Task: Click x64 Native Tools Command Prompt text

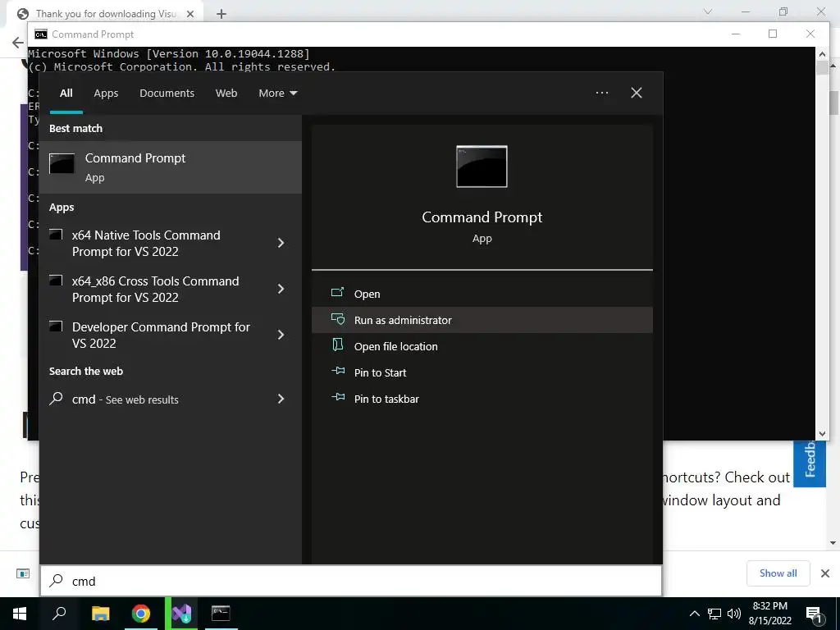Action: point(146,243)
